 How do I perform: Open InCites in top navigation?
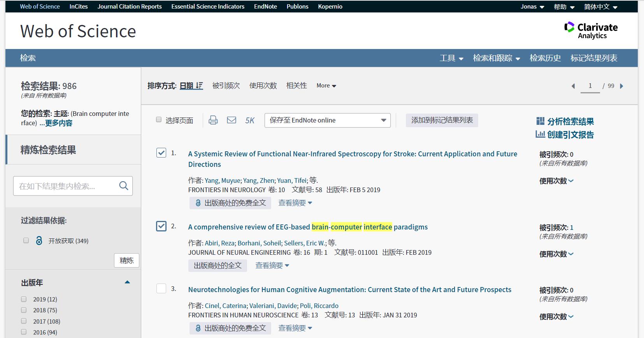coord(79,7)
